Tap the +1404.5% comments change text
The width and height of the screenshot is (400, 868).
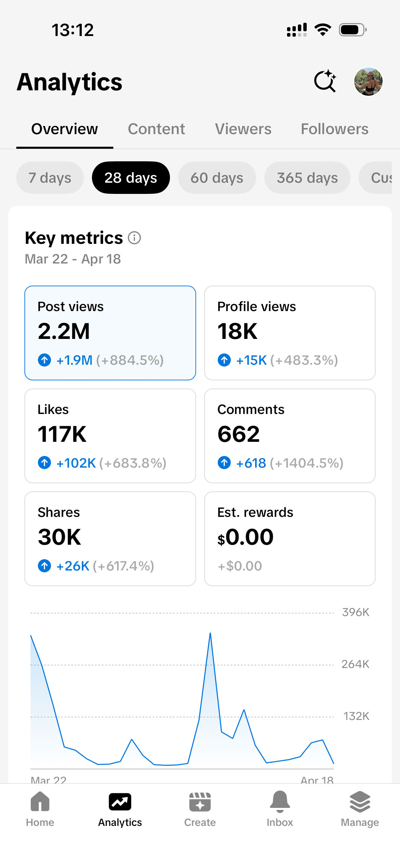[x=307, y=463]
